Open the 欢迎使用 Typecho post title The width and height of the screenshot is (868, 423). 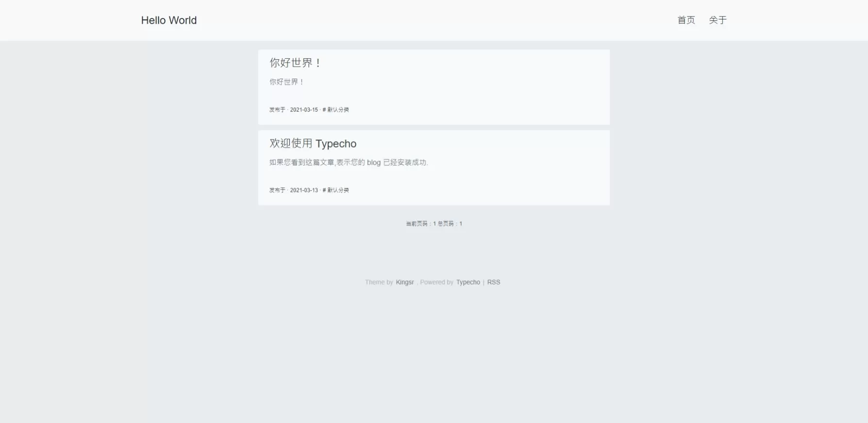click(313, 144)
